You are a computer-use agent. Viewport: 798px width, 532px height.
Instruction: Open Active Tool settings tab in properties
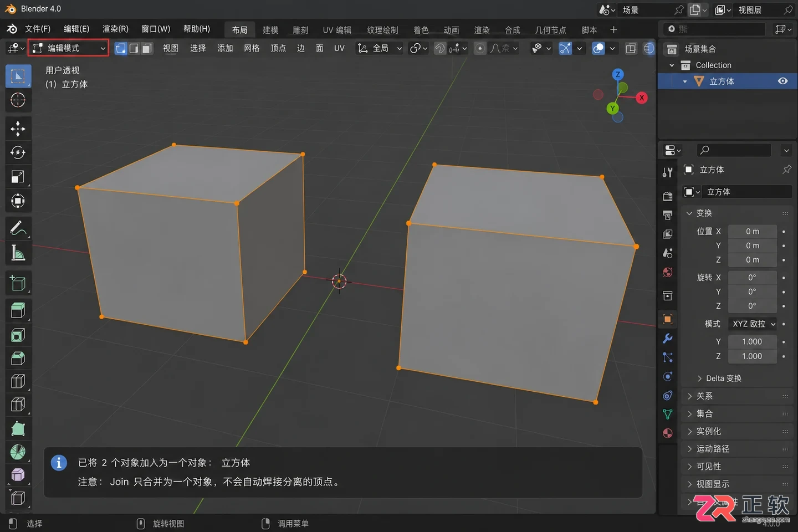coord(668,172)
